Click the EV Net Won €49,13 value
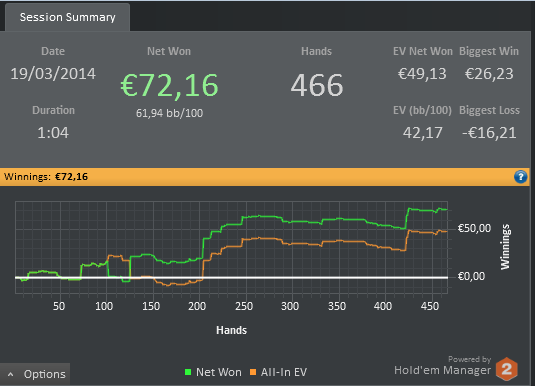Screen dimensions: 535x386 [x=422, y=74]
